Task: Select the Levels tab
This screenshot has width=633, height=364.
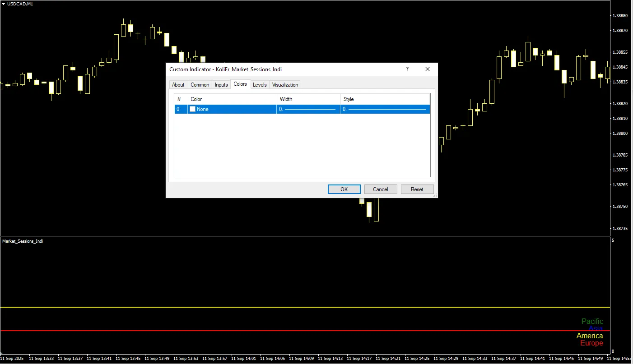Action: pos(260,85)
